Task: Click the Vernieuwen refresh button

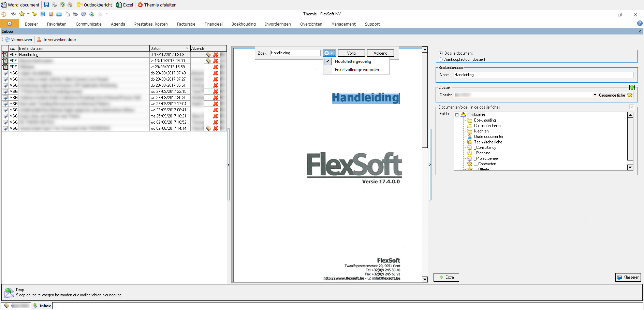Action: tap(18, 40)
